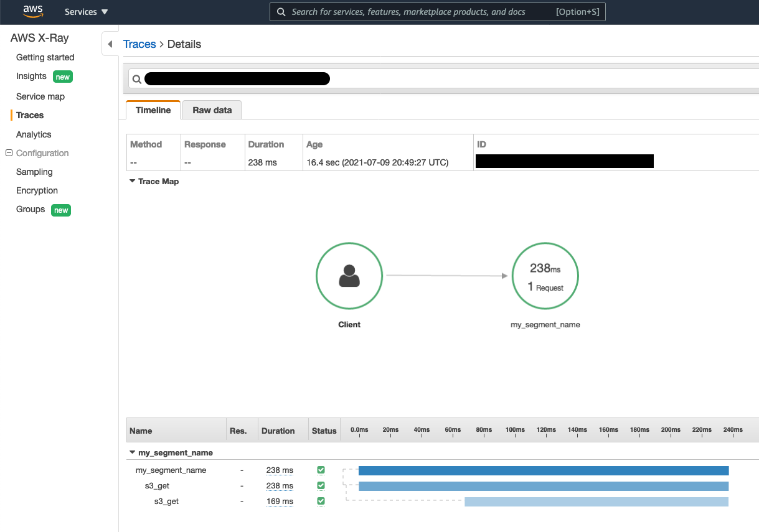759x532 pixels.
Task: Open Sampling configuration
Action: tap(34, 172)
